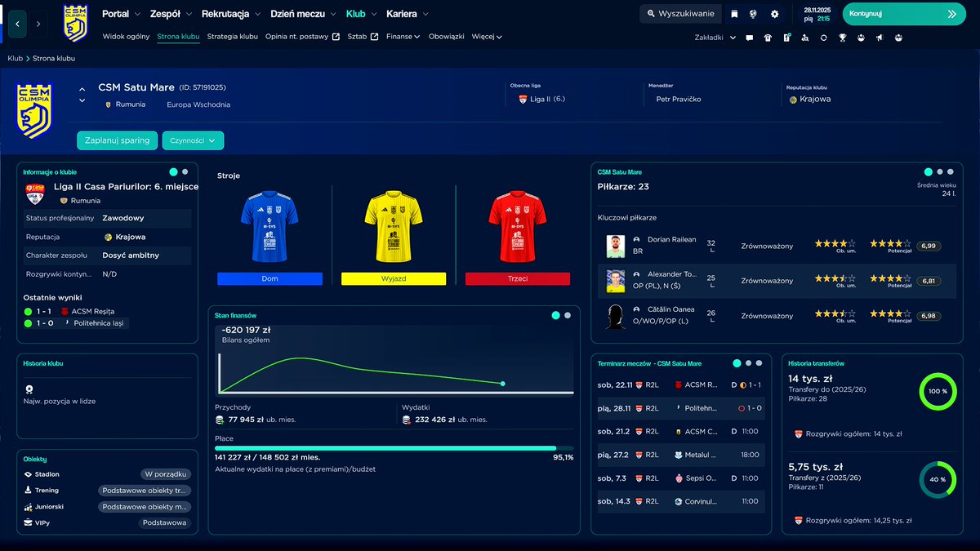
Task: Switch Informacje o klubie to second page dot
Action: pyautogui.click(x=185, y=172)
